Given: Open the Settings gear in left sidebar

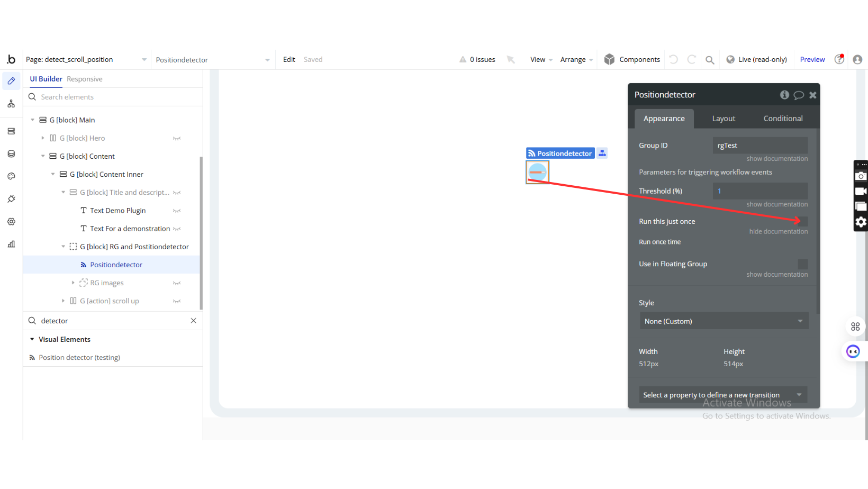Looking at the screenshot, I should (11, 222).
